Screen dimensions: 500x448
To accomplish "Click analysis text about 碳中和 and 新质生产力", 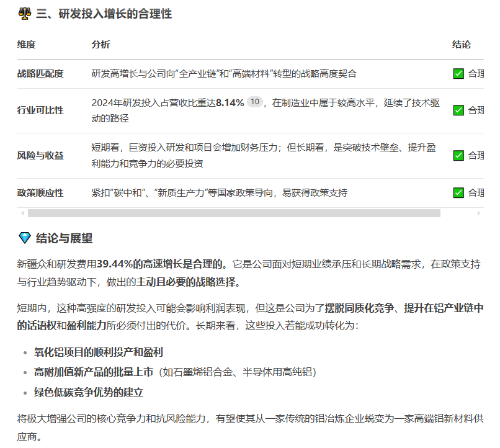I will point(220,193).
